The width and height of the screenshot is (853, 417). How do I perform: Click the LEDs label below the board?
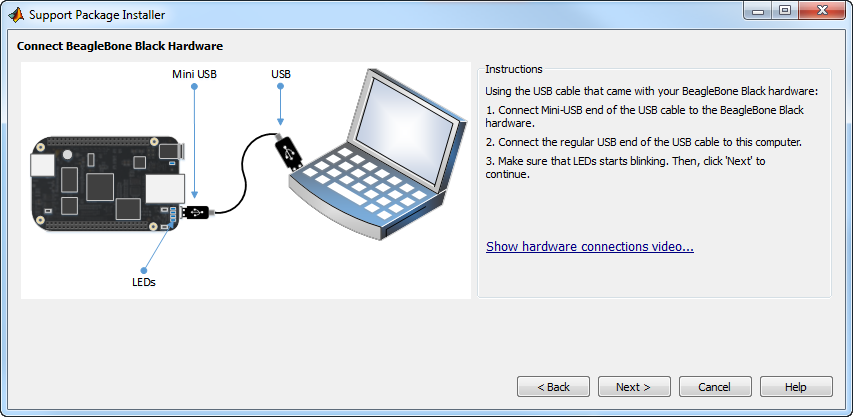pos(144,282)
